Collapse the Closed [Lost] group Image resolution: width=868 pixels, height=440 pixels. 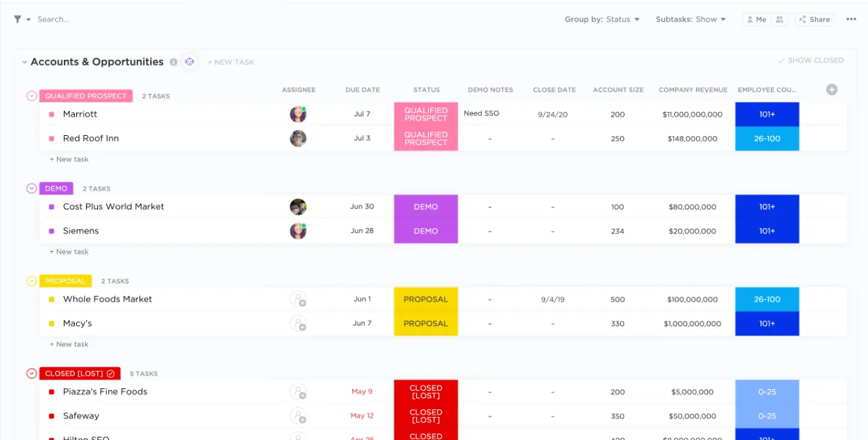click(x=31, y=373)
